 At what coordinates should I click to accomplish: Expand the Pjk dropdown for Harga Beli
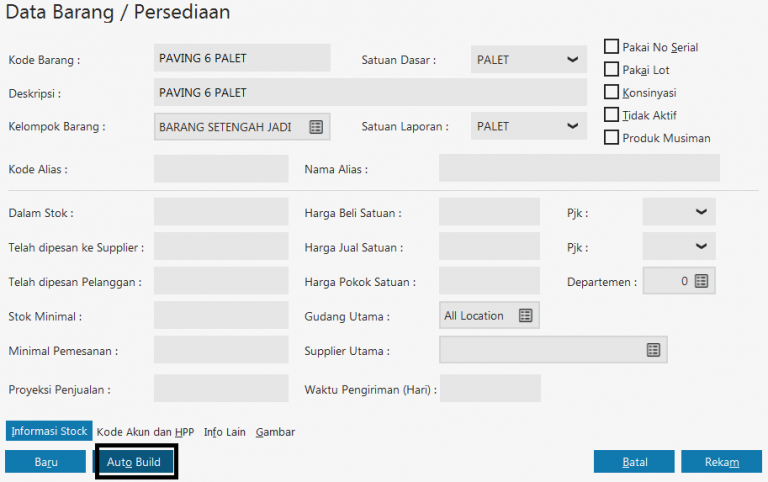tap(701, 213)
